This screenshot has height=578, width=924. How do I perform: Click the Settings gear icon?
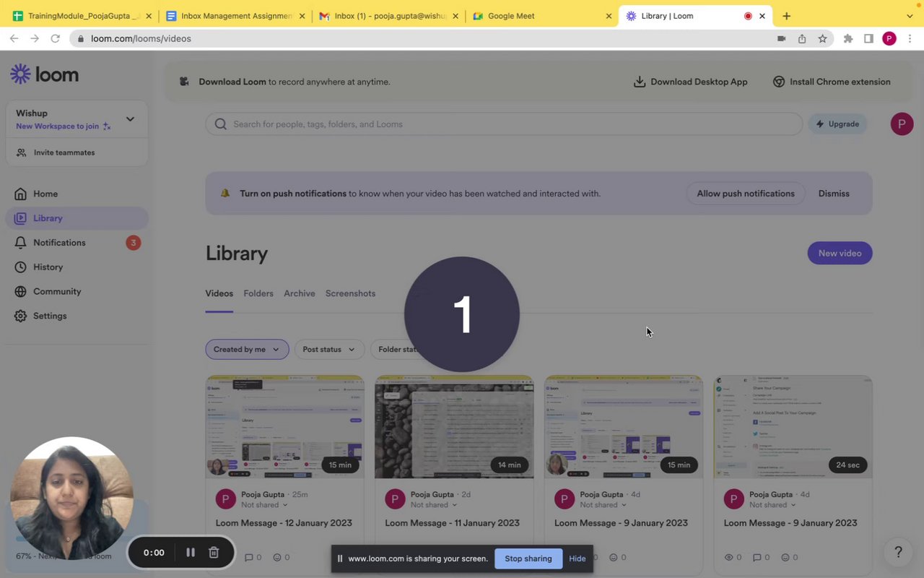pos(20,316)
